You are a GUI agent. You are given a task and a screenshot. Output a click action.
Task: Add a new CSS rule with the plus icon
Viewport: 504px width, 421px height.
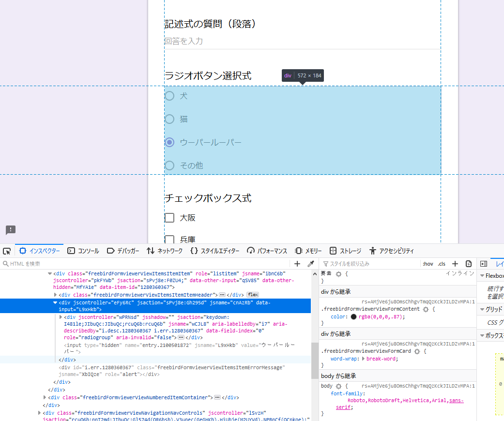click(x=455, y=264)
